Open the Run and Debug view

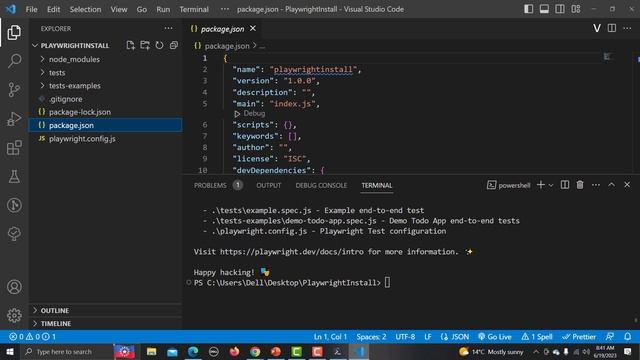(x=14, y=119)
